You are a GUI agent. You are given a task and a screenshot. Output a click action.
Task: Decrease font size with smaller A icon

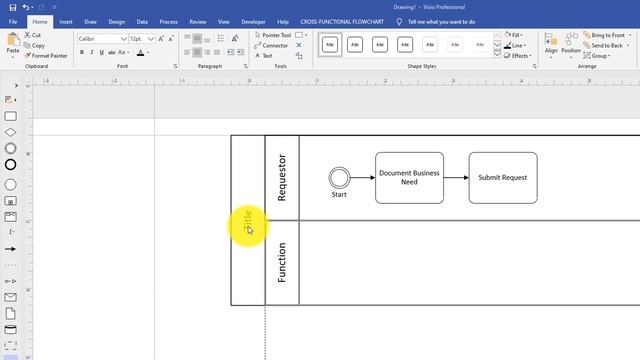tap(171, 38)
